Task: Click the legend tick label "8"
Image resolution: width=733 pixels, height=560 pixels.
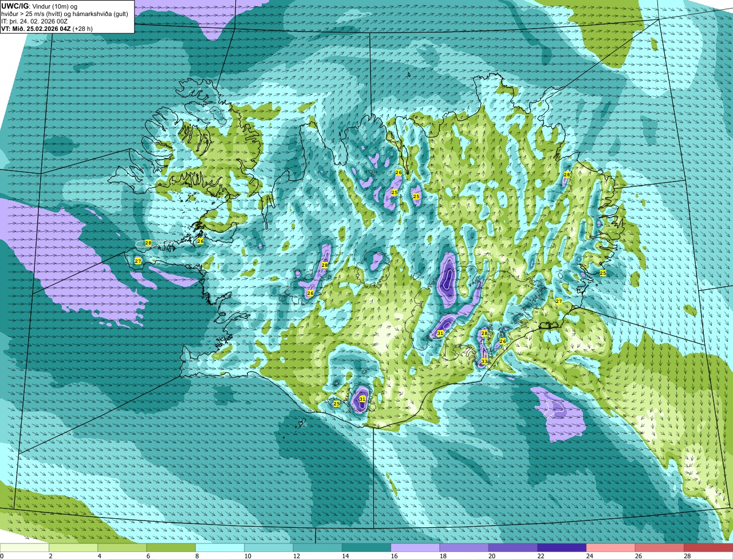Action: [x=196, y=556]
